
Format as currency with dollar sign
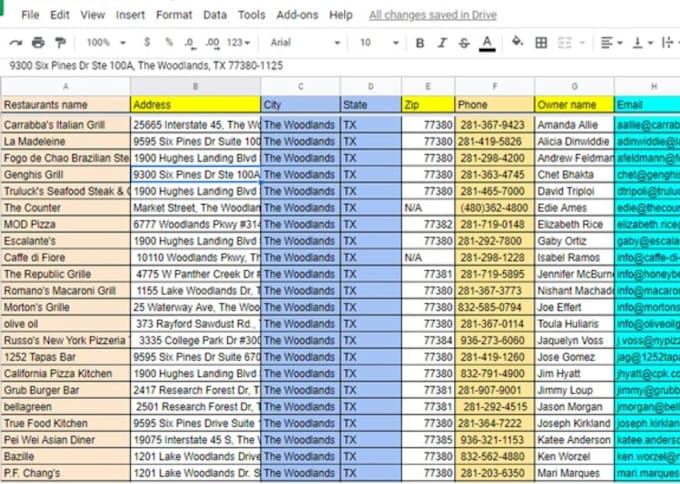[x=147, y=42]
